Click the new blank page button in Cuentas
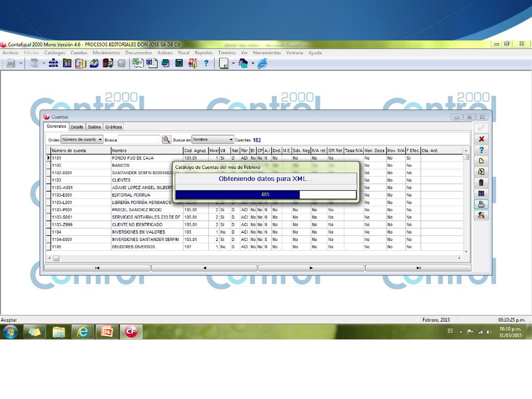Image resolution: width=532 pixels, height=399 pixels. (481, 161)
